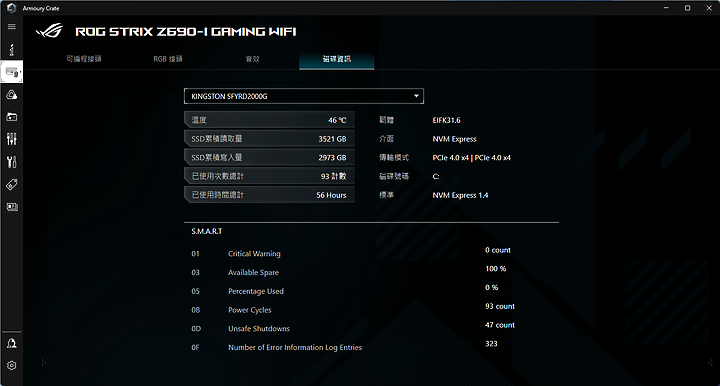
Task: Click the 已使用次數總計 93 row
Action: [269, 176]
